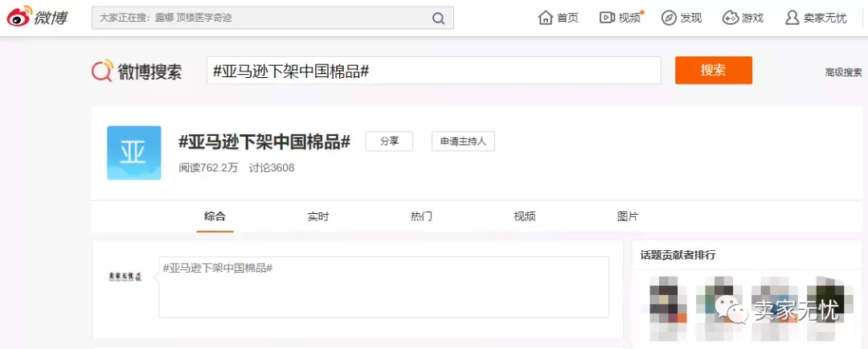Click the 卖家无忧 avatar beside compose box
Viewport: 868px width, 349px height.
point(125,277)
